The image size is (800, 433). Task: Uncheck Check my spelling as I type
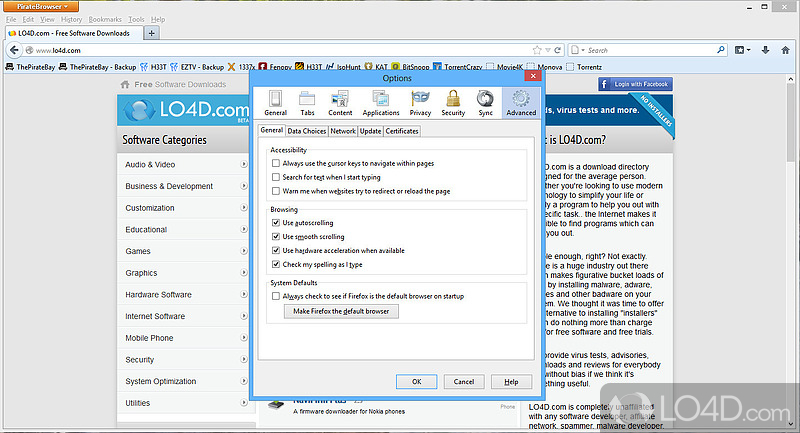[276, 264]
